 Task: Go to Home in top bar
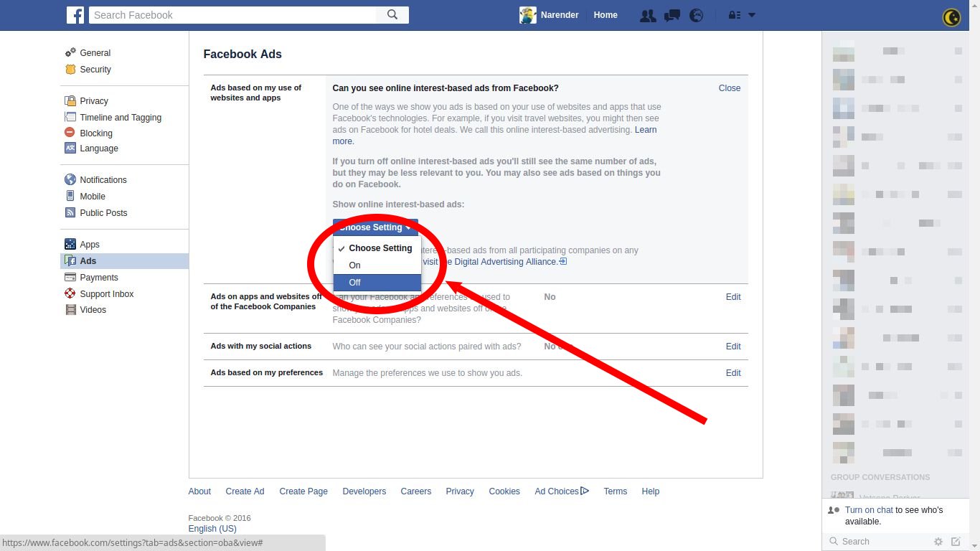click(606, 15)
